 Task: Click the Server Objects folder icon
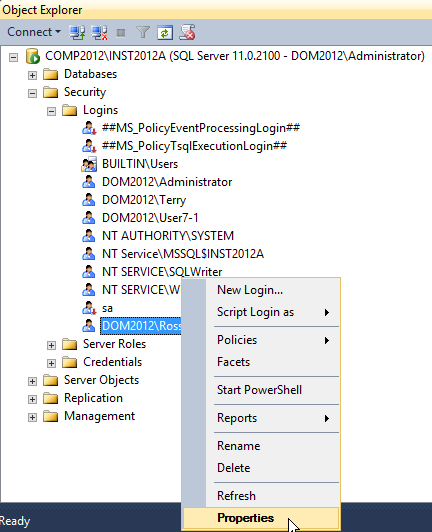point(51,380)
